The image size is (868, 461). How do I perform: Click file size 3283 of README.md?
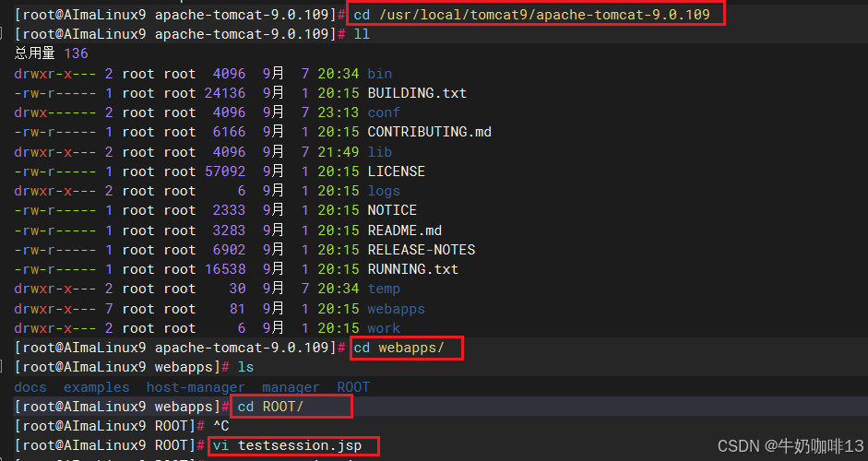pos(229,230)
